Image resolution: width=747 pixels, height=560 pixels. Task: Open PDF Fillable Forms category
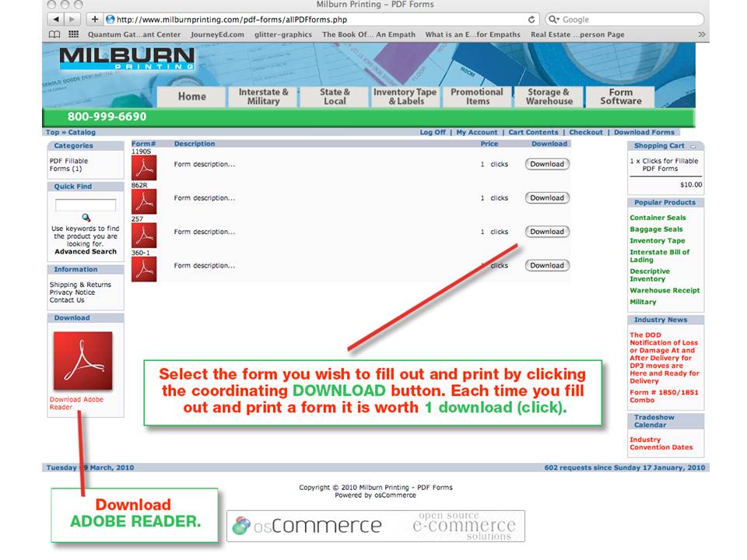[x=69, y=165]
